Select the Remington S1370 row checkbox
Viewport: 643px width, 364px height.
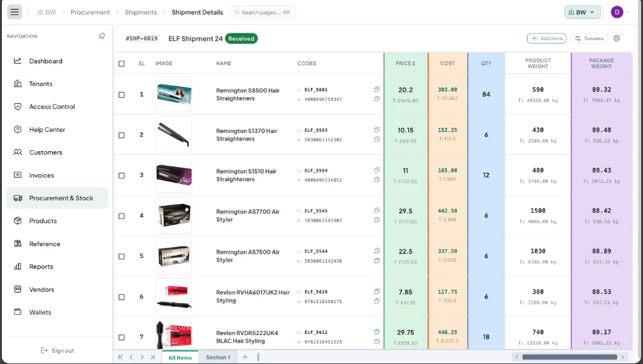(x=121, y=136)
